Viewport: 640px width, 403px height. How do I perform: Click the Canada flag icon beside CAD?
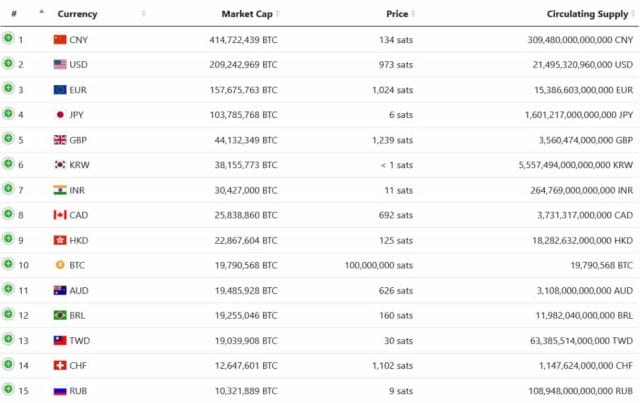pos(60,215)
